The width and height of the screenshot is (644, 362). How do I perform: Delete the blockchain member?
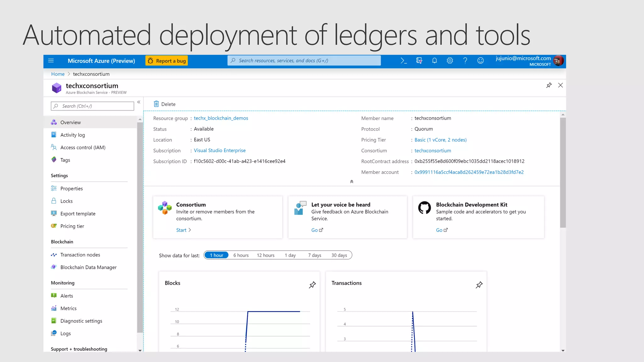pos(164,104)
